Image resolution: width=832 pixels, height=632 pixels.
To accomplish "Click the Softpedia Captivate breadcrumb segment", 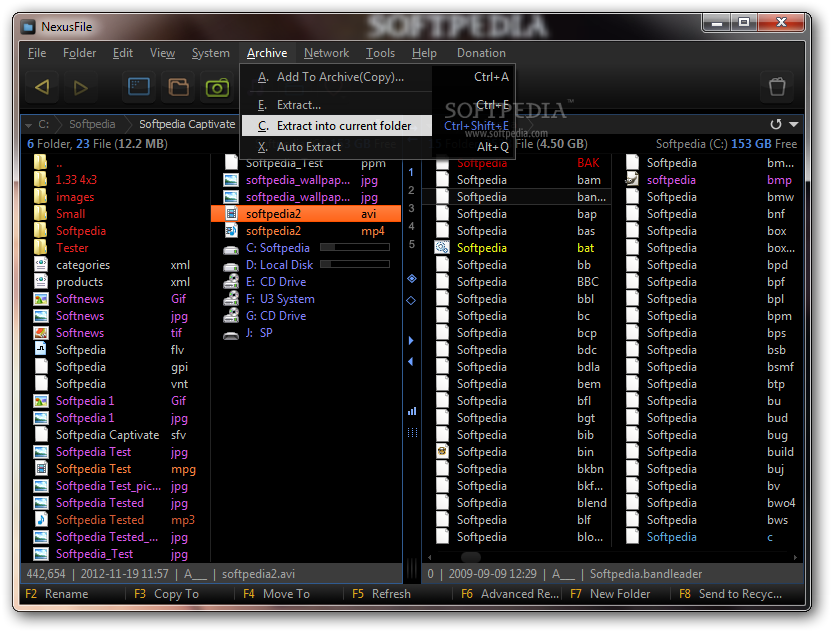I will (187, 124).
